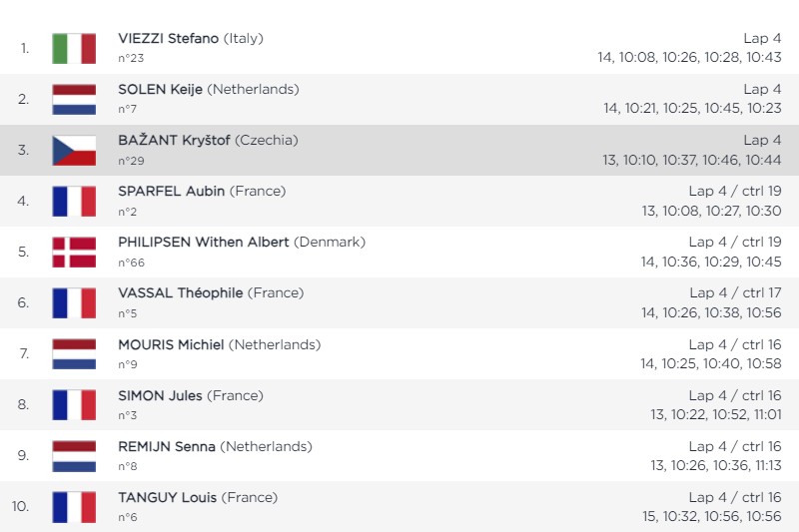The height and width of the screenshot is (532, 799).
Task: Click rank number 7 in the list
Action: (24, 353)
